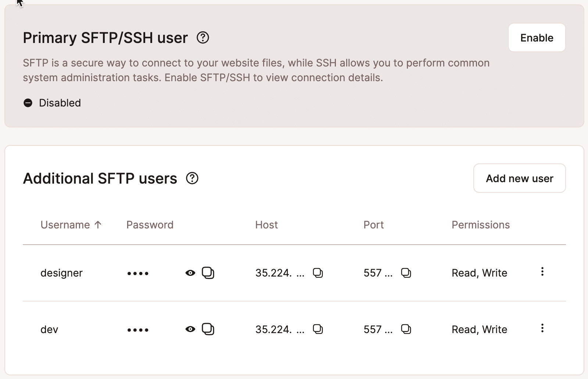Image resolution: width=588 pixels, height=379 pixels.
Task: Select the designer username in the table
Action: coord(61,273)
